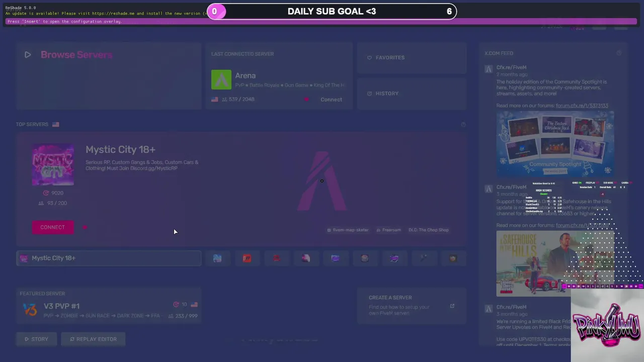
Task: Click the upvote icon beside 10 in featured server
Action: (176, 305)
